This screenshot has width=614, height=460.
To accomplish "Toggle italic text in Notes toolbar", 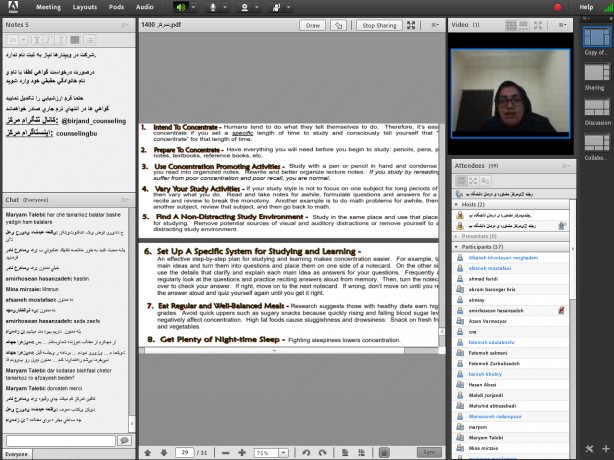I will (49, 40).
